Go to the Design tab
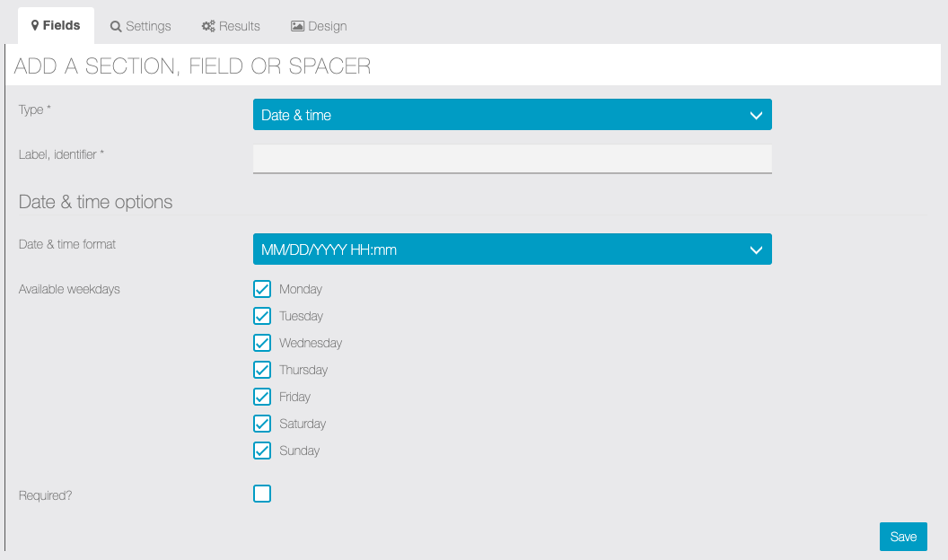Screen dimensions: 948x560 pos(319,27)
